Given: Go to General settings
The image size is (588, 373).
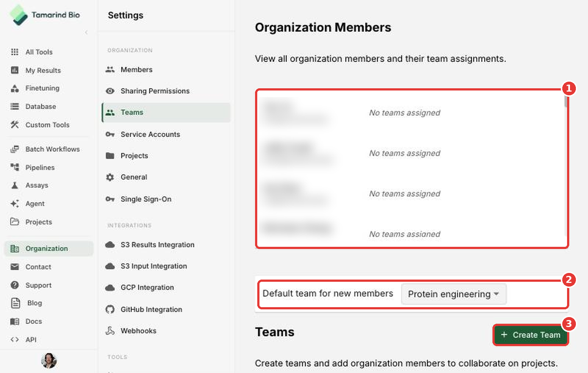Looking at the screenshot, I should (166, 177).
